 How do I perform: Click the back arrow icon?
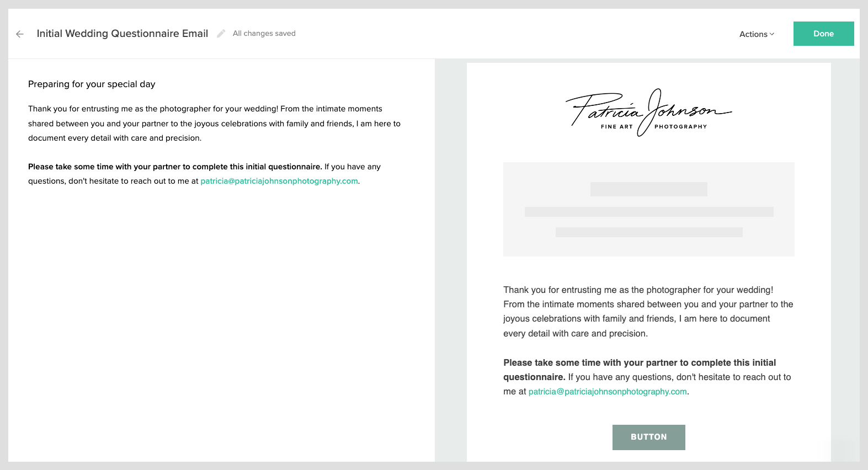[20, 34]
